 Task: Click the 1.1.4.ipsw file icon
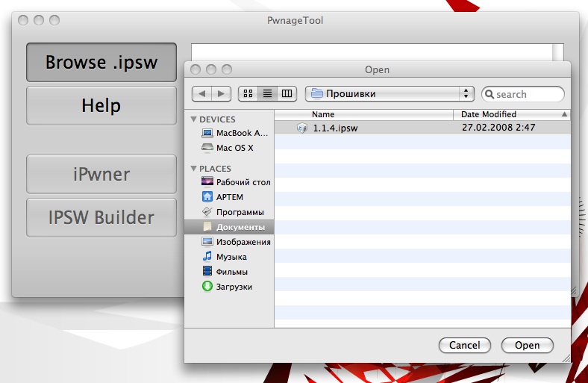click(302, 128)
